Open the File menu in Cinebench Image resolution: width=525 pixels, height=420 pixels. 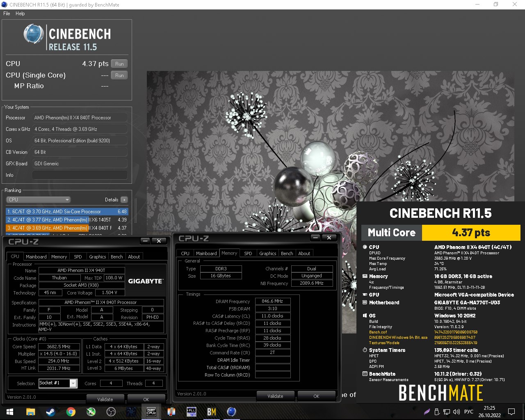click(7, 14)
